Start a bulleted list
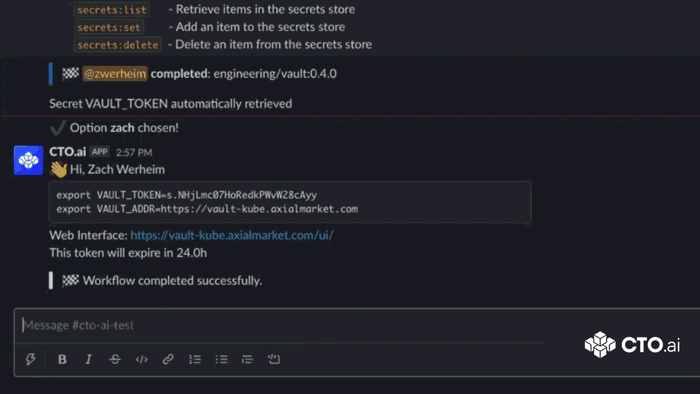 coord(221,359)
